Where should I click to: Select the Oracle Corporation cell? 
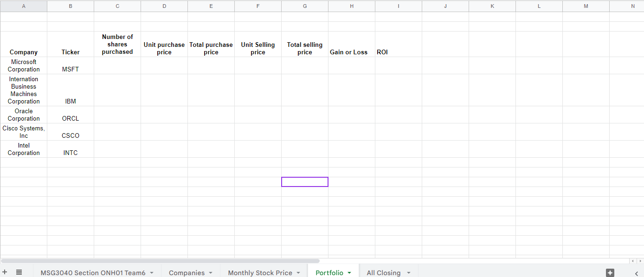(24, 115)
